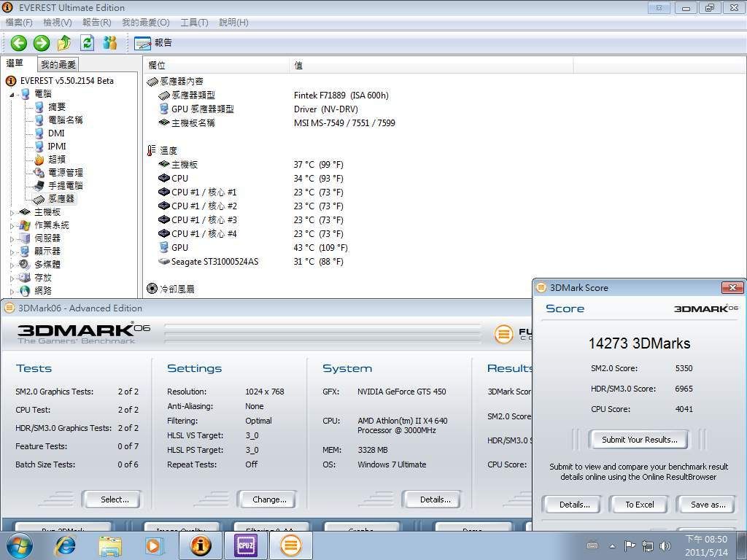Select the GPU 感應器類型 row icon
747x560 pixels.
(164, 109)
